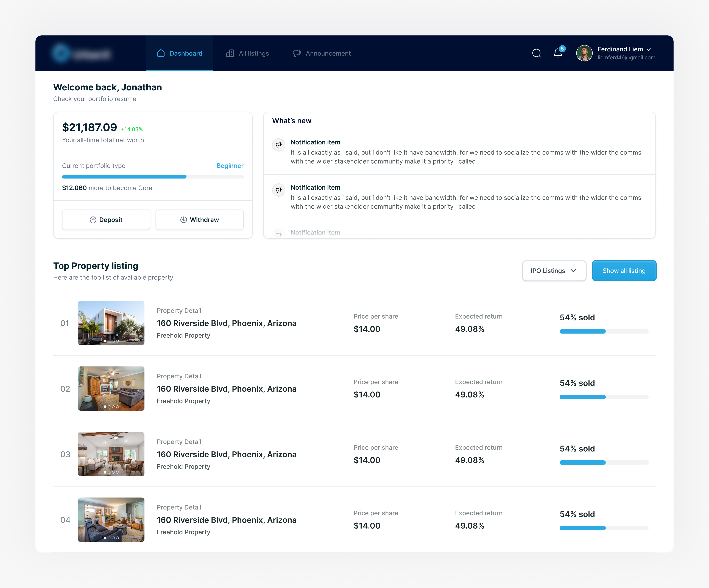Viewport: 709px width, 588px height.
Task: Click the deposit arrow icon inside Deposit button
Action: point(93,220)
